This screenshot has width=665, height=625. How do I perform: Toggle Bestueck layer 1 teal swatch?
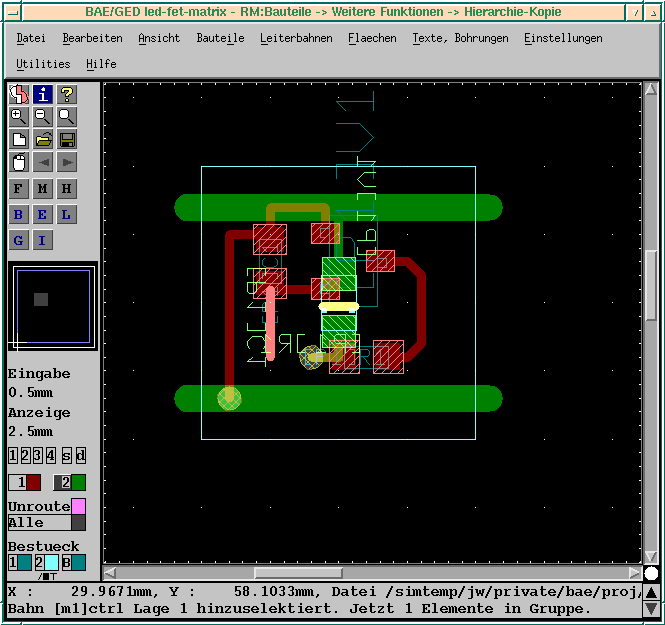pos(24,563)
